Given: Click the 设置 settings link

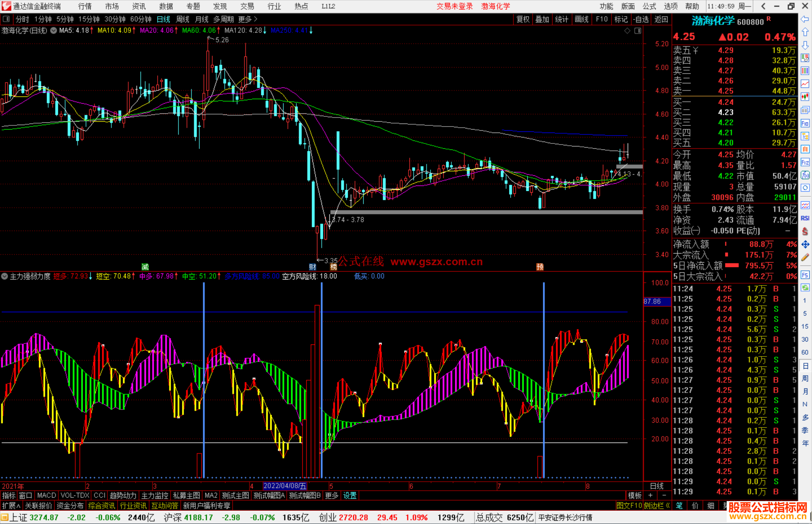Looking at the screenshot, I should pyautogui.click(x=350, y=495).
